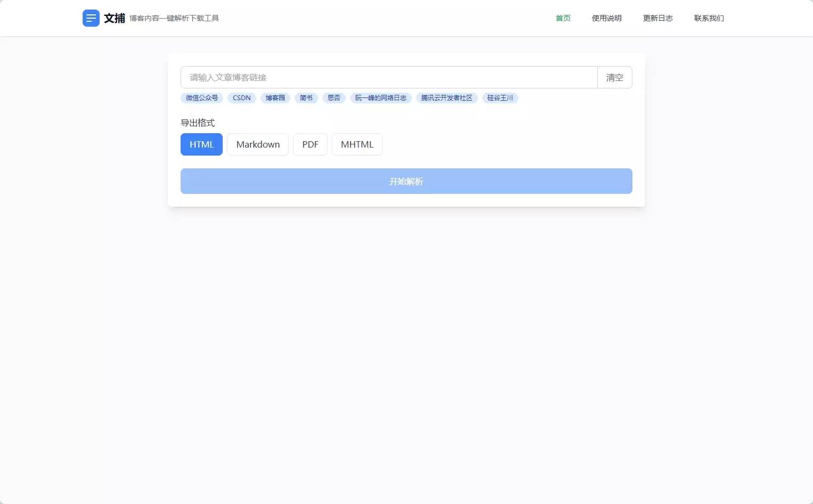Switch to the 首页 tab
This screenshot has width=813, height=504.
[x=563, y=18]
